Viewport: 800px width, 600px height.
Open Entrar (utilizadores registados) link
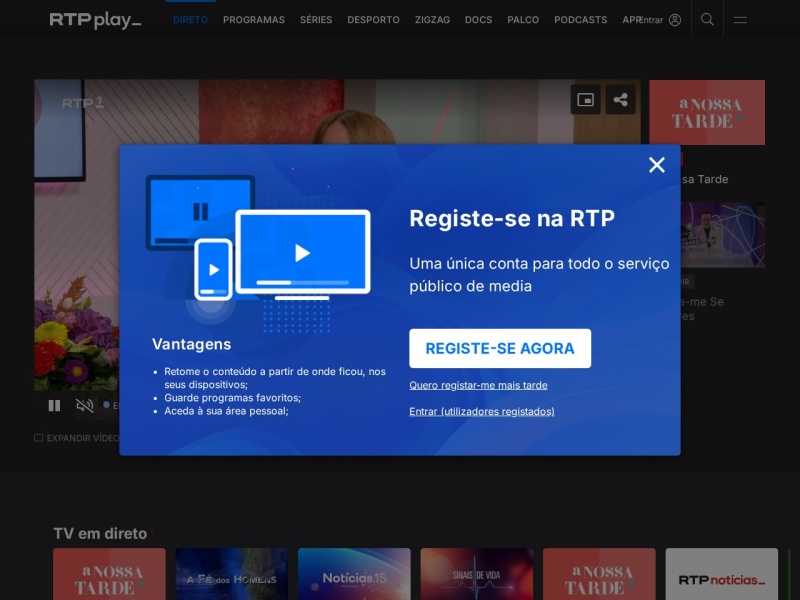482,411
